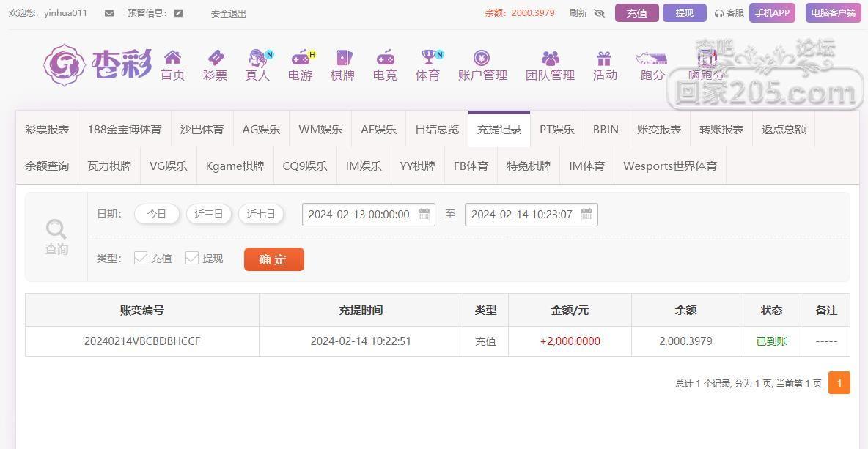Open the 体育 trophy icon

coord(428,58)
